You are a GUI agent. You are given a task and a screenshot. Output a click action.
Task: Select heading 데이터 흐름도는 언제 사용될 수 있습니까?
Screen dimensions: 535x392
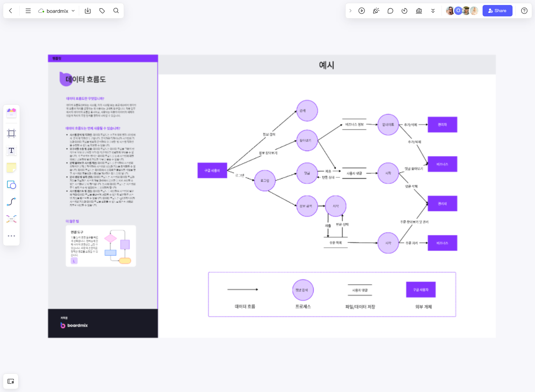click(x=93, y=128)
